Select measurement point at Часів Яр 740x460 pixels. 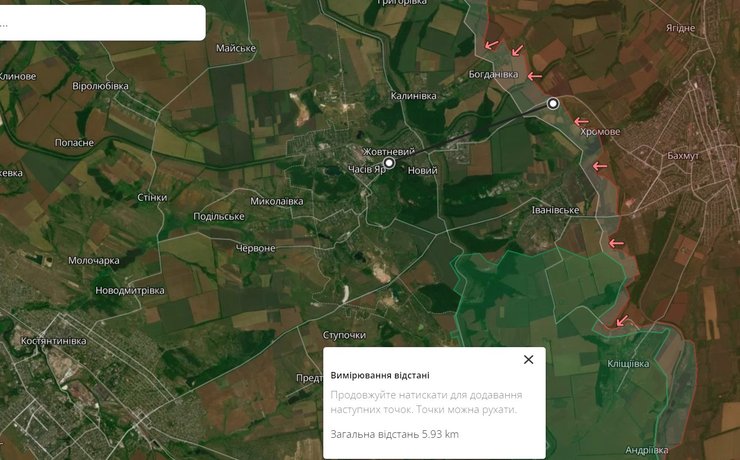(389, 163)
